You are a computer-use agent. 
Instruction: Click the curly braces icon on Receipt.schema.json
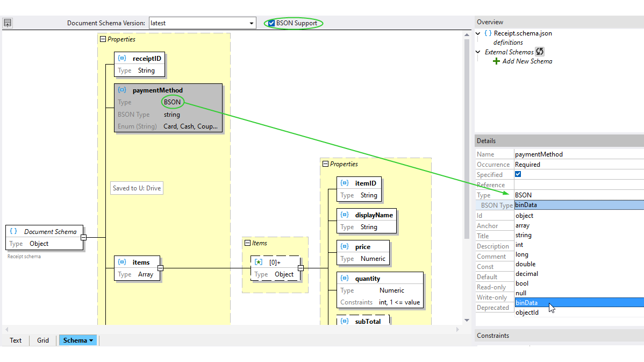(x=488, y=33)
